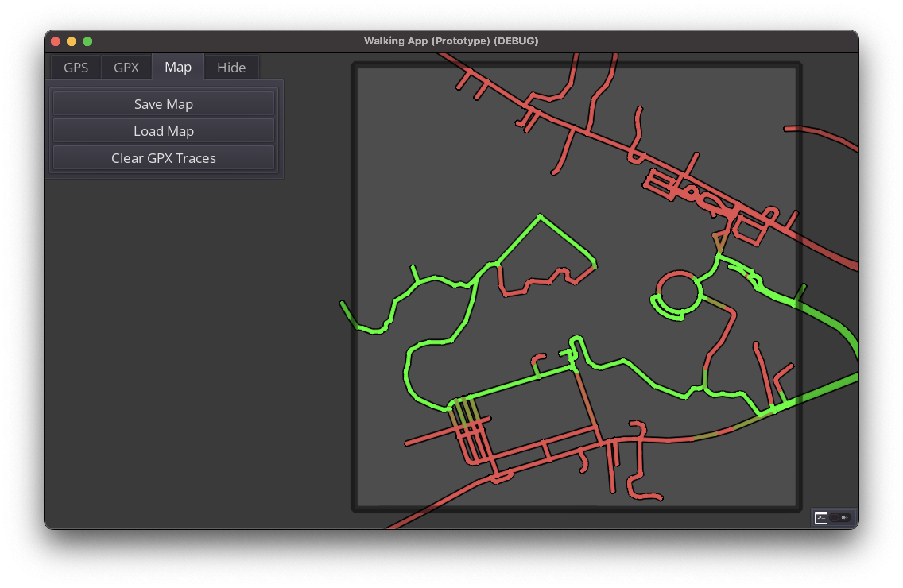Click the Walking App window title text
903x588 pixels.
click(x=451, y=41)
